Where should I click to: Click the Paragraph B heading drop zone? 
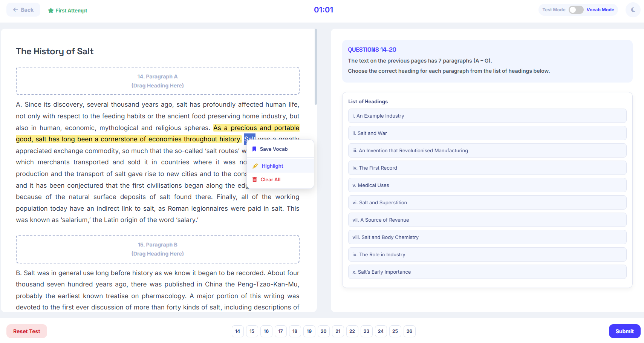(158, 249)
